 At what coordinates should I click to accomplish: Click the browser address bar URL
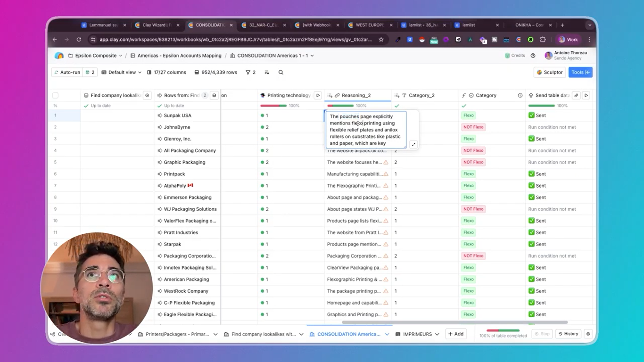click(x=235, y=40)
